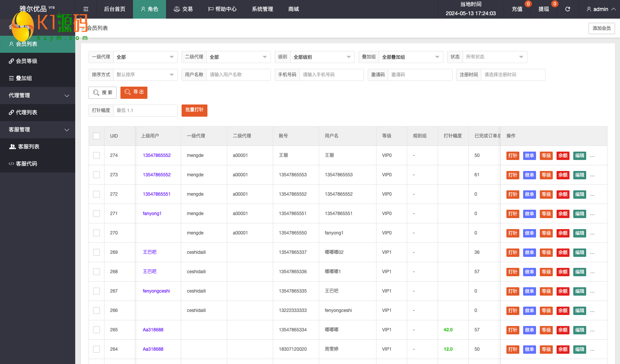620x364 pixels.
Task: Select the checkbox for UID 269 row
Action: 96,252
